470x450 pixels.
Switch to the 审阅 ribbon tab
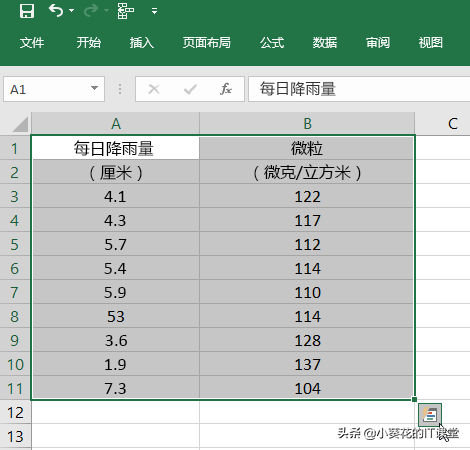point(378,43)
